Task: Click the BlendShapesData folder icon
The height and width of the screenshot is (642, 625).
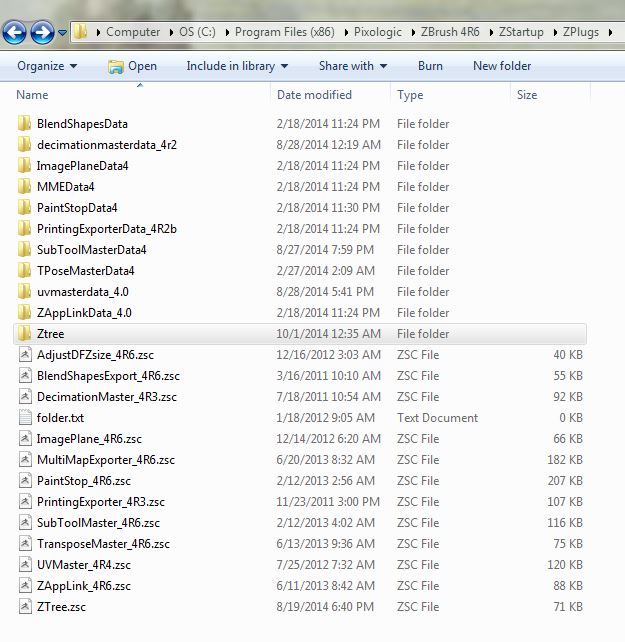Action: (x=25, y=123)
